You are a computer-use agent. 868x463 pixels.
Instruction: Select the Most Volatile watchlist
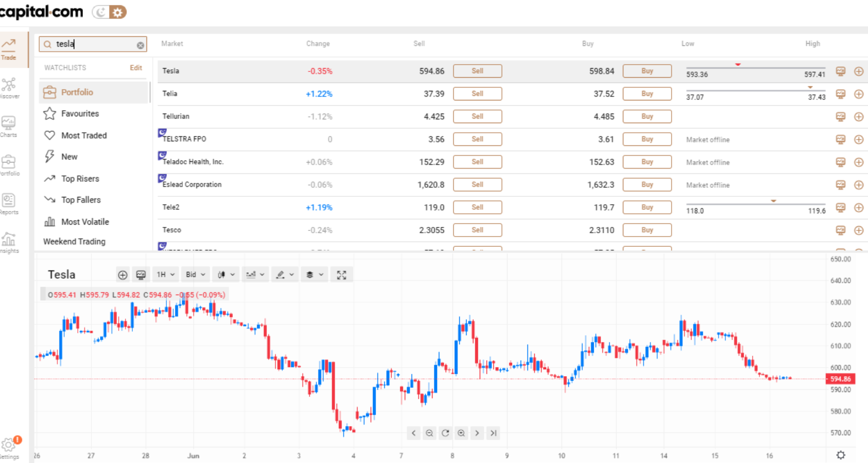[94, 222]
